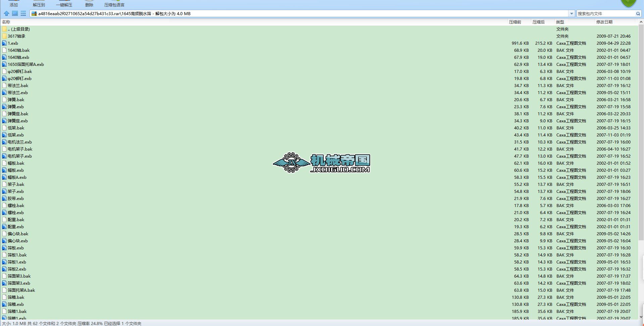Sort by the 修改日期 column header
The height and width of the screenshot is (326, 644).
[x=604, y=22]
